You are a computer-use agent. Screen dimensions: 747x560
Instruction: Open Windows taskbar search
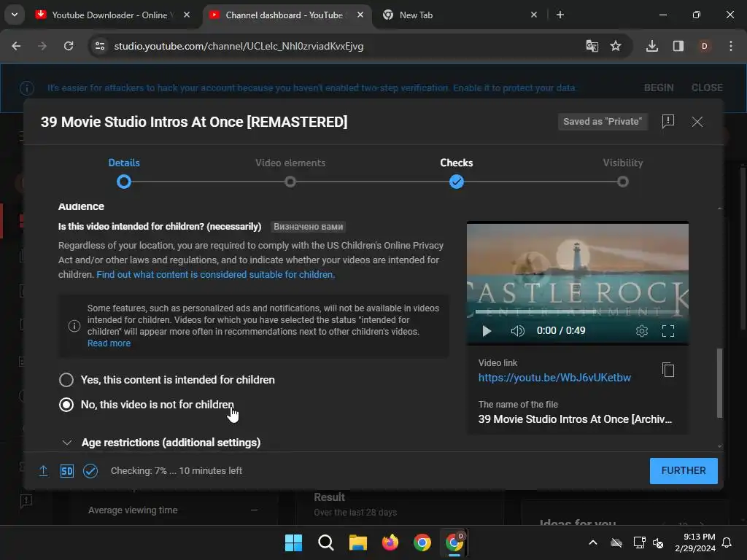coord(326,542)
